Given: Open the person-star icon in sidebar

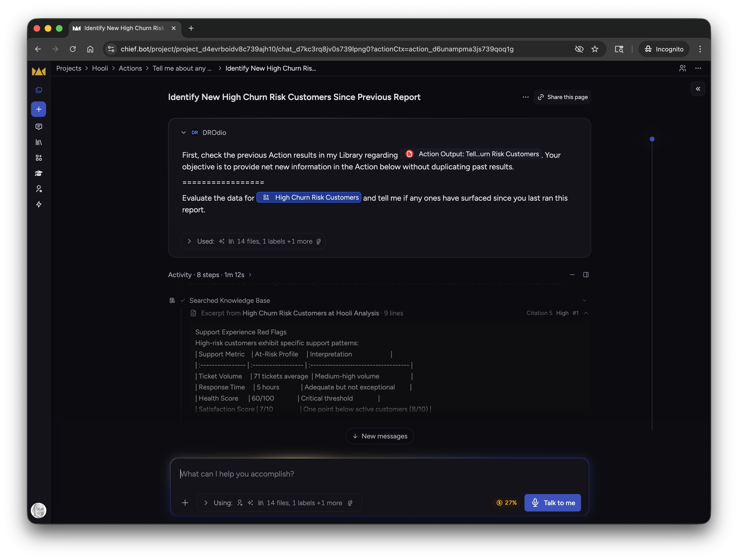Looking at the screenshot, I should [x=39, y=189].
